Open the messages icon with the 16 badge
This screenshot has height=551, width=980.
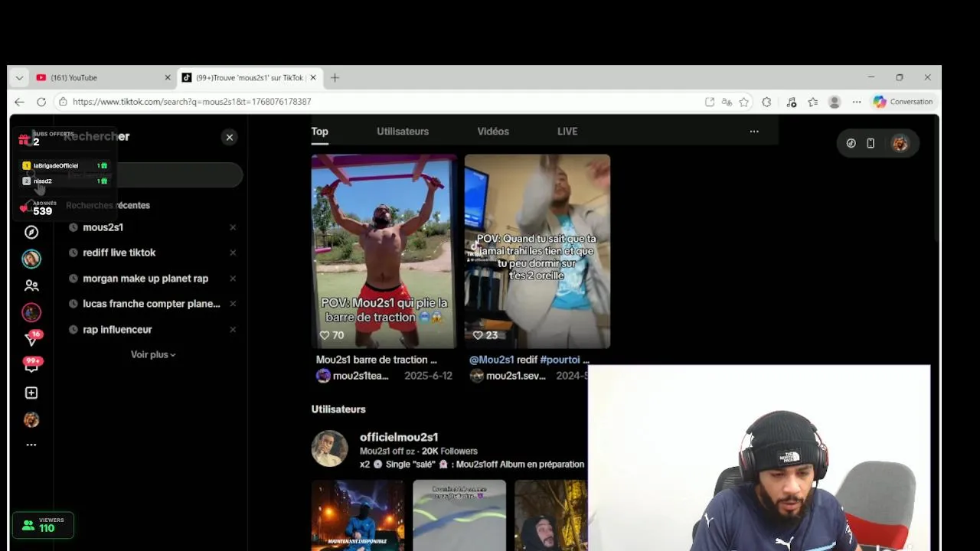click(x=31, y=338)
